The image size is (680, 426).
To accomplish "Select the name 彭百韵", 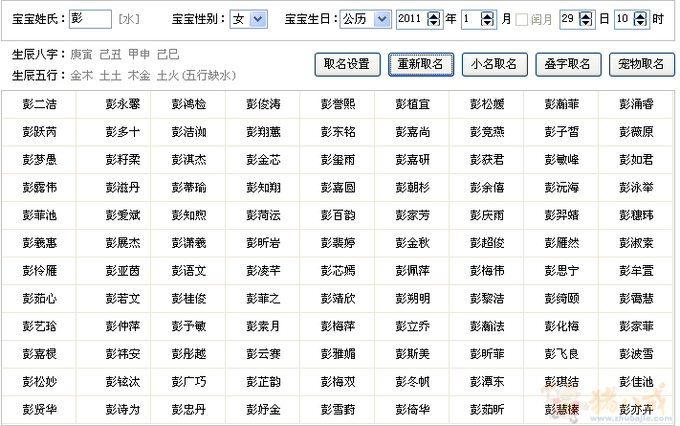I will [338, 215].
